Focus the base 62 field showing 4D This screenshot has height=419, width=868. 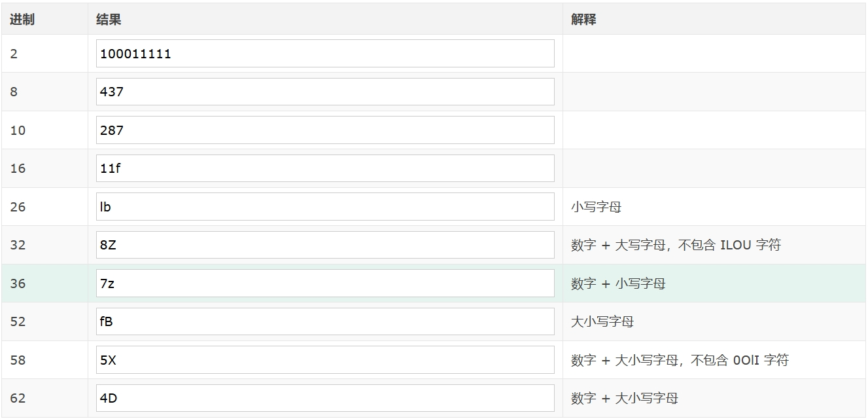pos(325,398)
